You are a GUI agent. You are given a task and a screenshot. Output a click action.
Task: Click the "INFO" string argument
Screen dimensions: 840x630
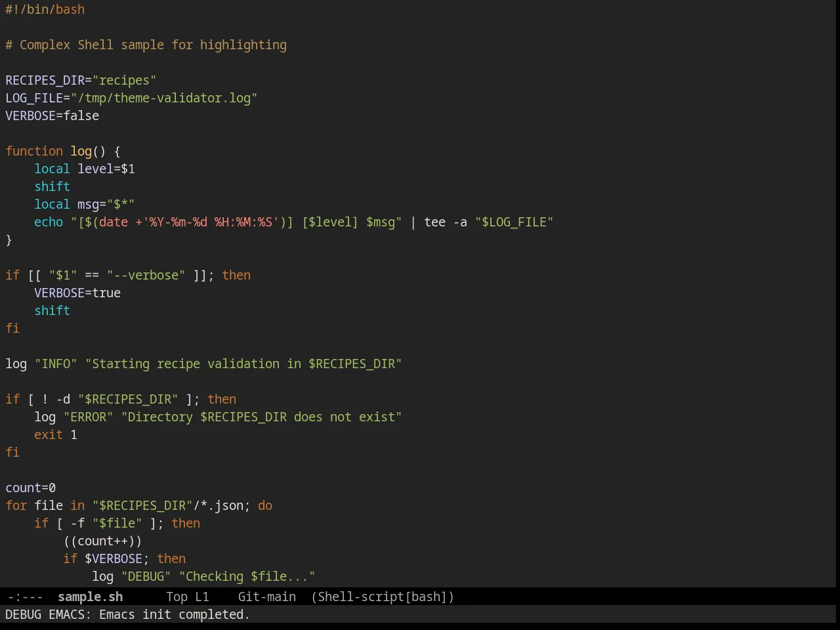tap(56, 364)
